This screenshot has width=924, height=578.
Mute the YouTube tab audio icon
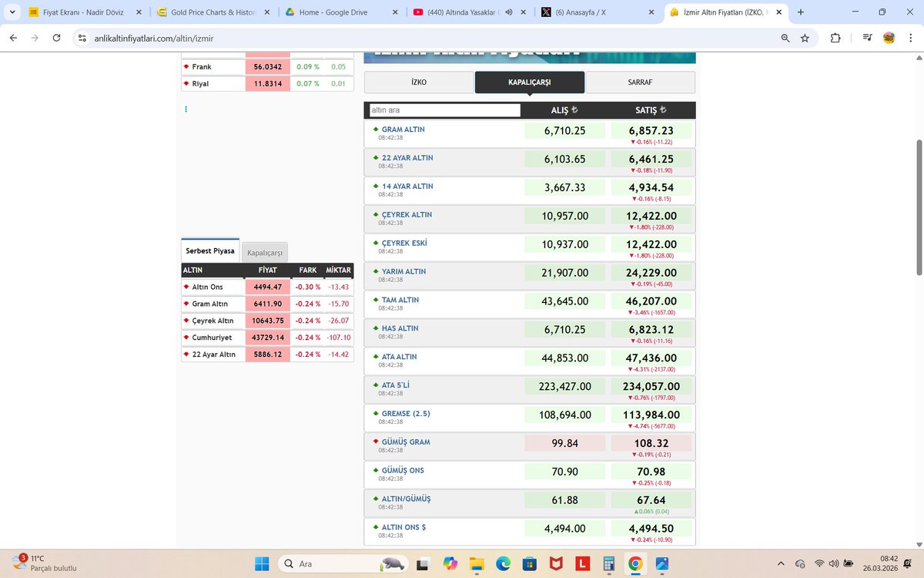tap(509, 12)
